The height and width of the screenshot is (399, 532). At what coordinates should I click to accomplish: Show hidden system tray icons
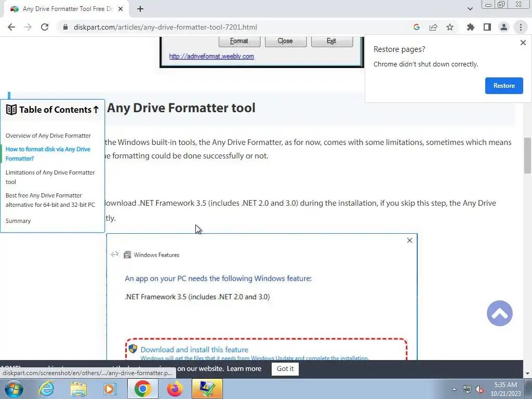[x=454, y=389]
